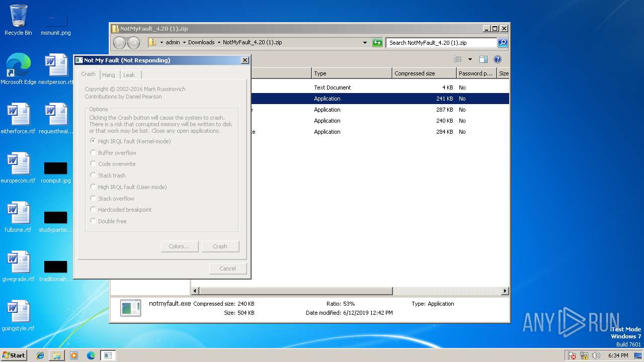The image size is (644, 362).
Task: Select the traditionalh desktop file
Action: click(55, 270)
